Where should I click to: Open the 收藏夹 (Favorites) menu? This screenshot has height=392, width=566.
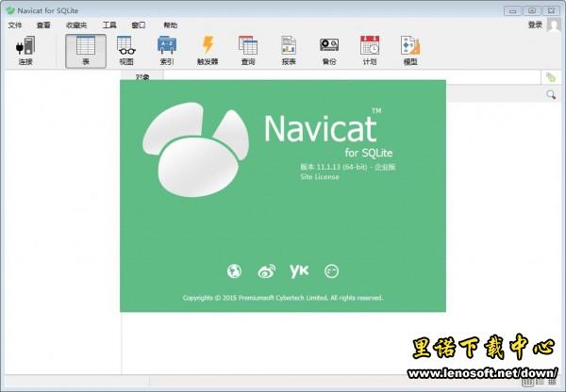(x=76, y=24)
